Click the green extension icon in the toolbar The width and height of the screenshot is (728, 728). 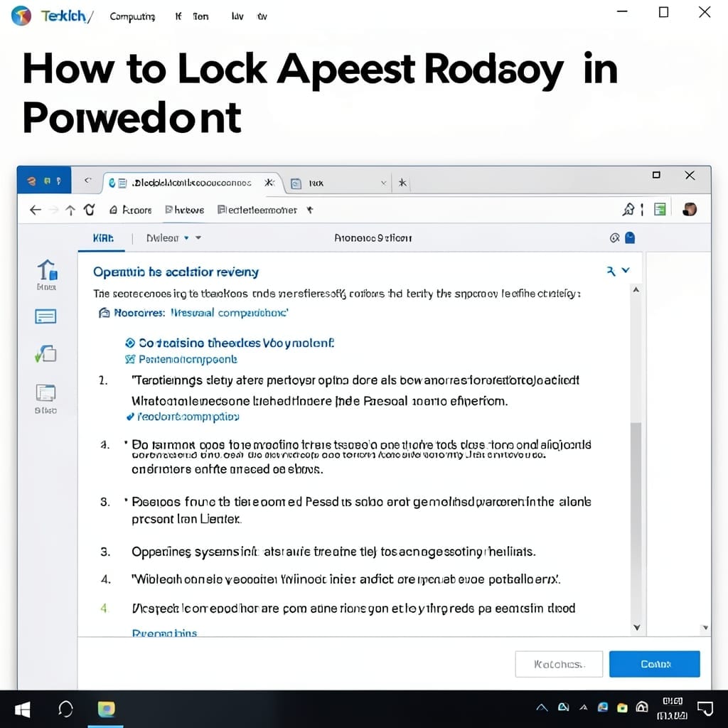click(x=660, y=210)
